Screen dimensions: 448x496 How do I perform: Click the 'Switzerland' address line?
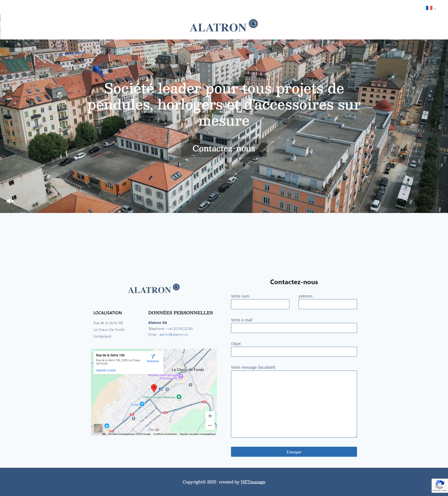point(102,336)
